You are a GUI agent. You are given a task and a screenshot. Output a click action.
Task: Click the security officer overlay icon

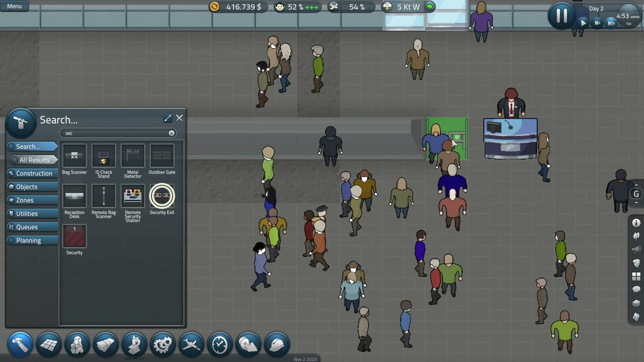[x=636, y=263]
